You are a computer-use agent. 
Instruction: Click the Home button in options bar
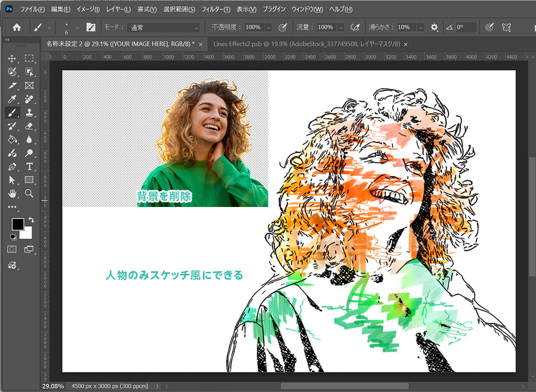17,27
